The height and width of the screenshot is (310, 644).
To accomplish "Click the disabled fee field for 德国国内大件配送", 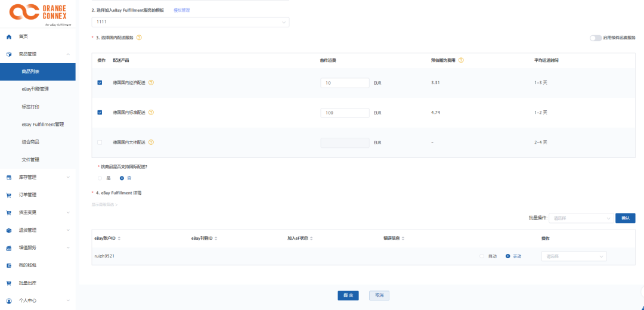I will tap(345, 143).
